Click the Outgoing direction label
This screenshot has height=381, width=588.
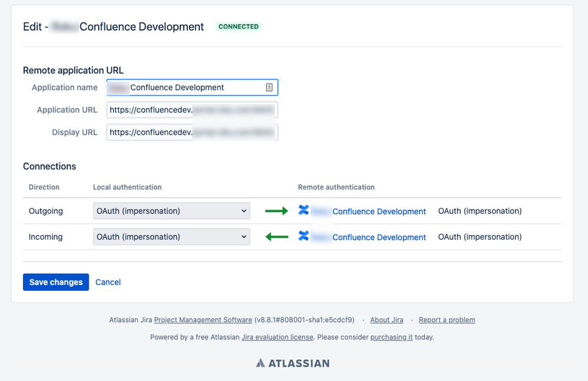46,211
